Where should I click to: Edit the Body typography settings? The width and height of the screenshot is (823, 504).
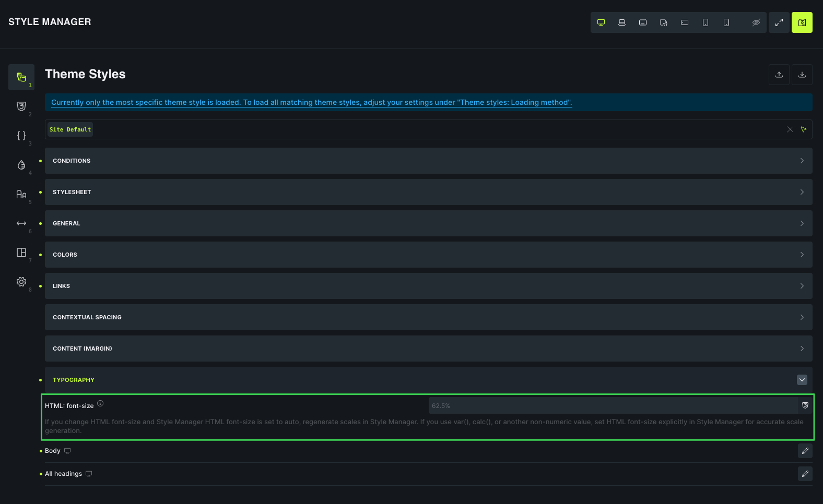[805, 451]
